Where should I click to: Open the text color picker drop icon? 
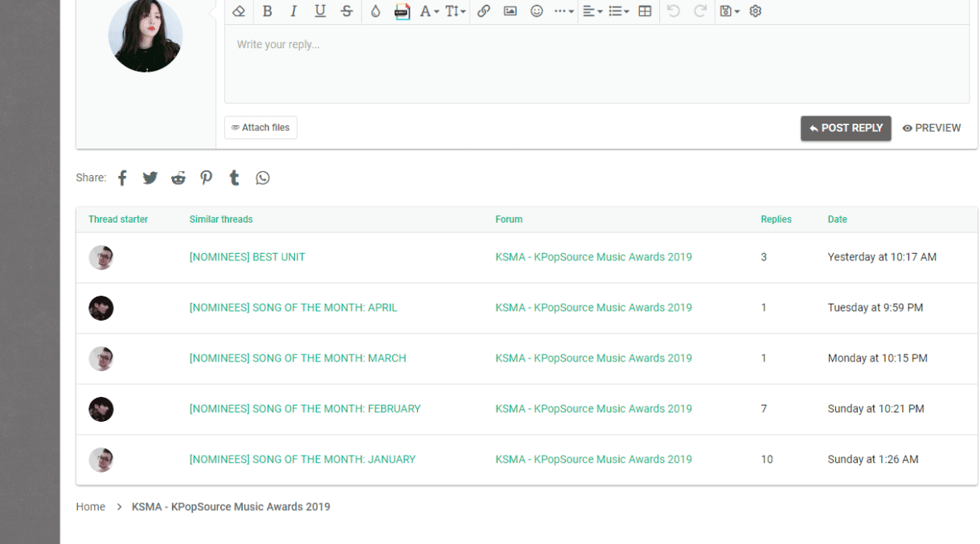click(x=375, y=11)
